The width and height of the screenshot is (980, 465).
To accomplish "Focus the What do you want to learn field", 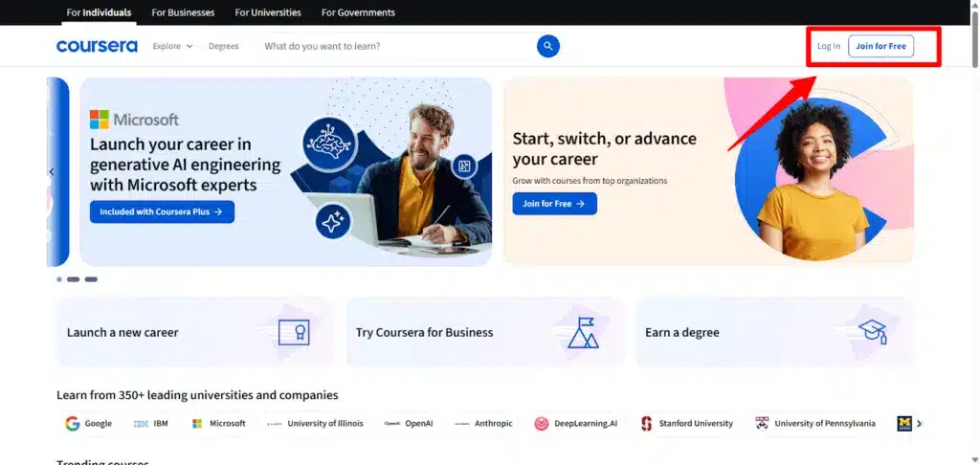I will click(397, 46).
